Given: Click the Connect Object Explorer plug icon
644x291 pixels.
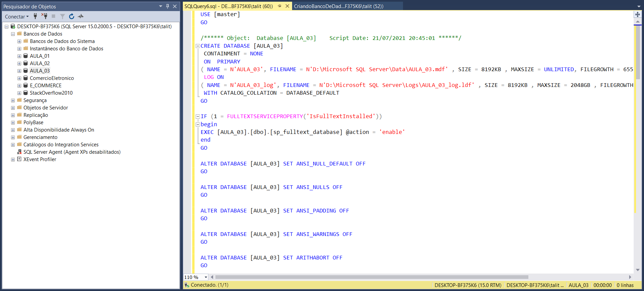Looking at the screenshot, I should tap(35, 16).
